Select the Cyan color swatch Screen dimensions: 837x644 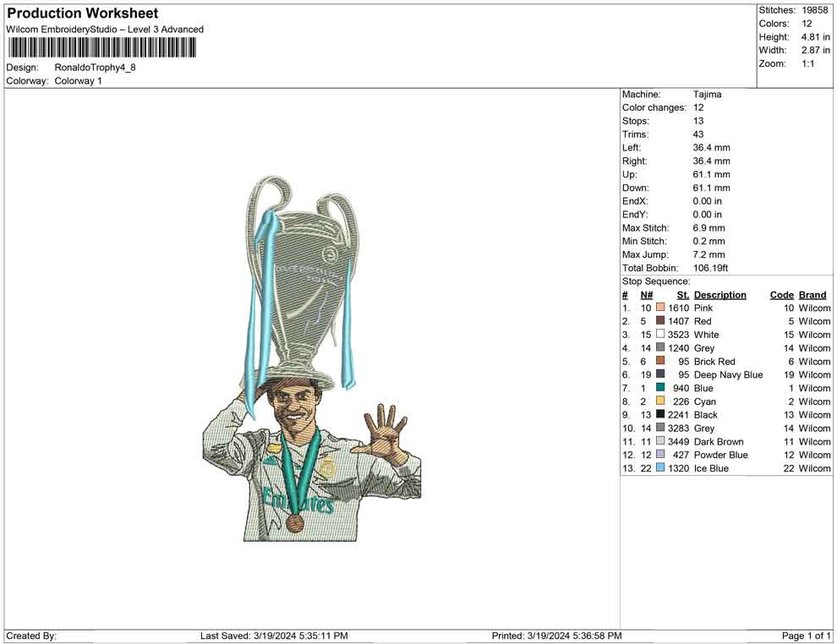(x=659, y=401)
